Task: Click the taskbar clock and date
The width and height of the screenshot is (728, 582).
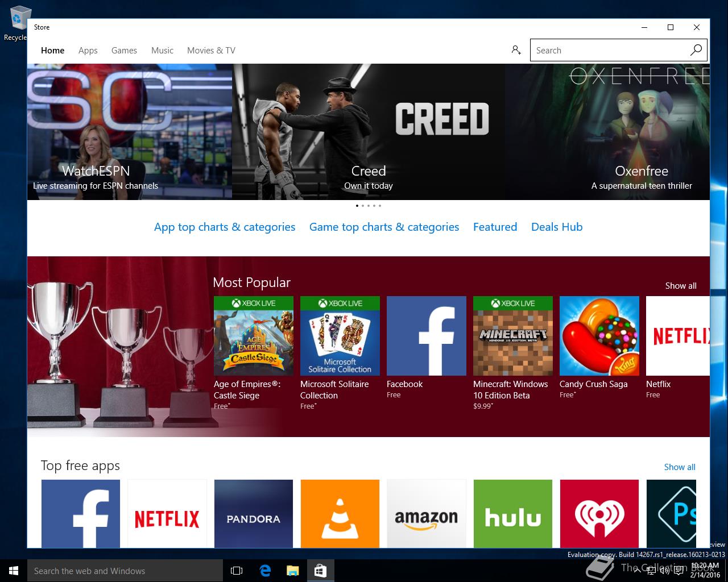Action: (x=705, y=570)
